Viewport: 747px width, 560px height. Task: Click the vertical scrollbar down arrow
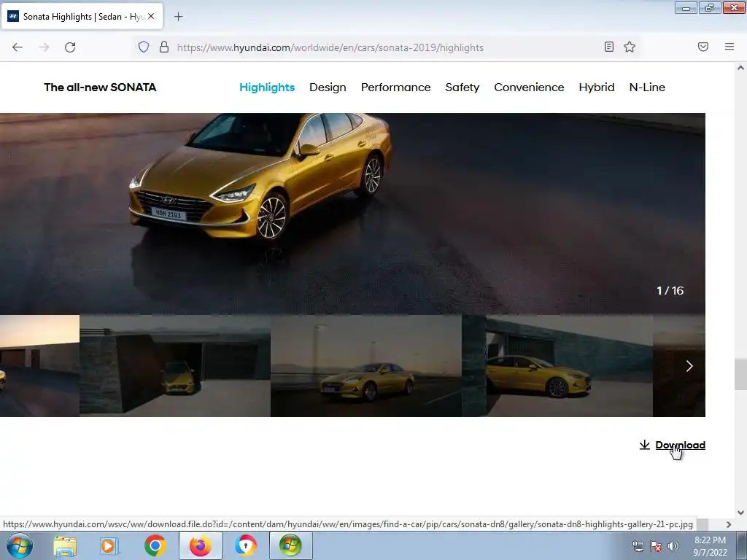(x=740, y=513)
